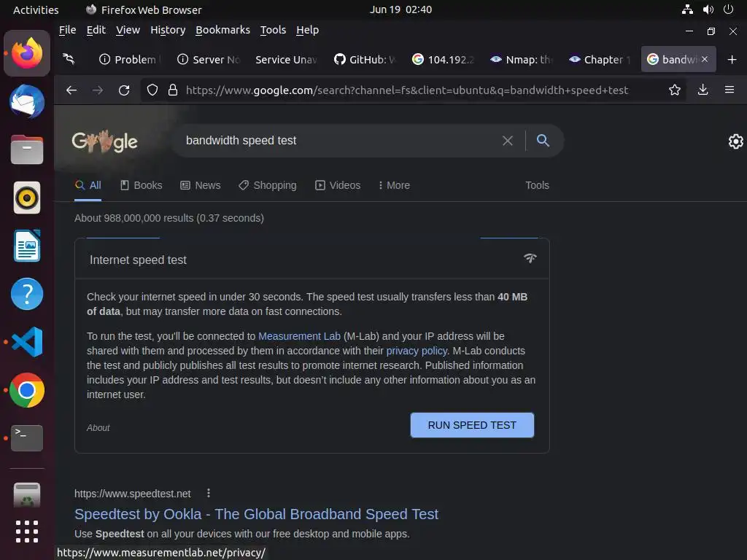Image resolution: width=747 pixels, height=560 pixels.
Task: Open the clock and calendar Jun 19
Action: coord(400,9)
